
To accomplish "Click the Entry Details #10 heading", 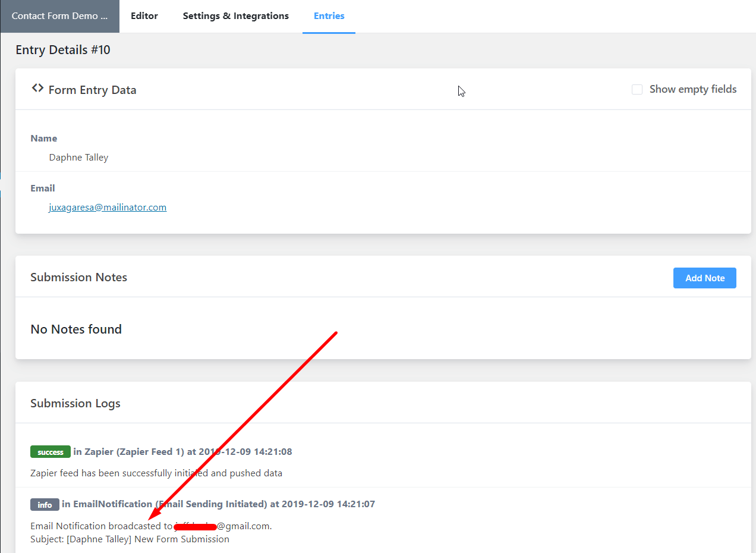I will pos(63,50).
